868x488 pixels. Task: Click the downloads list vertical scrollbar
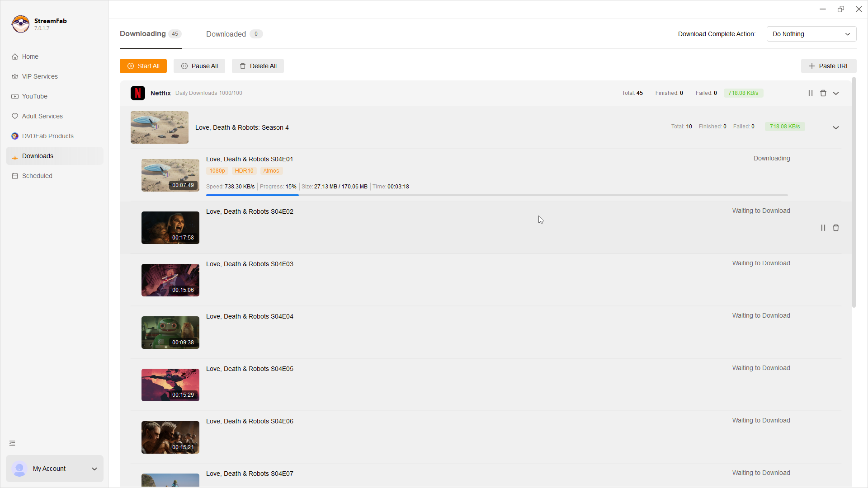click(854, 192)
